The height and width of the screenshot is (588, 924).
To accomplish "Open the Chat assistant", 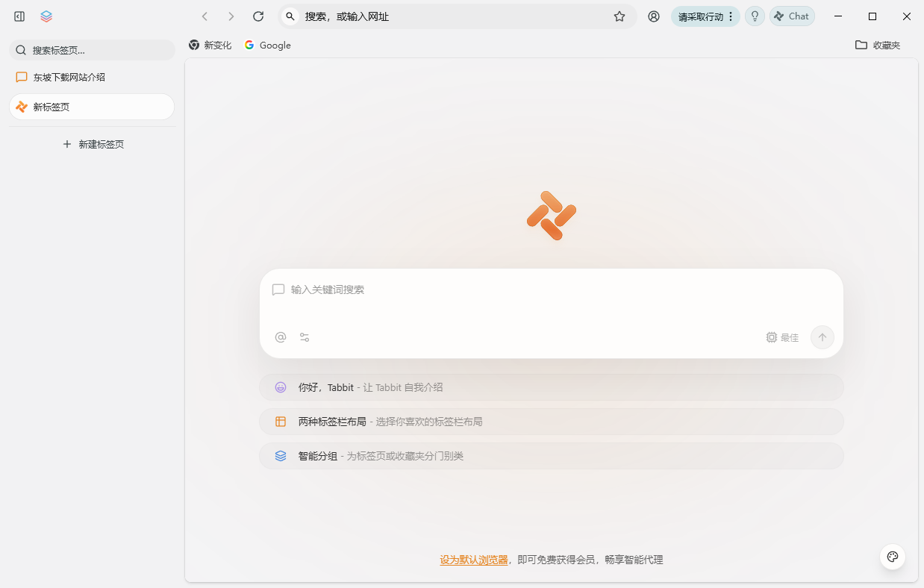I will pyautogui.click(x=791, y=16).
